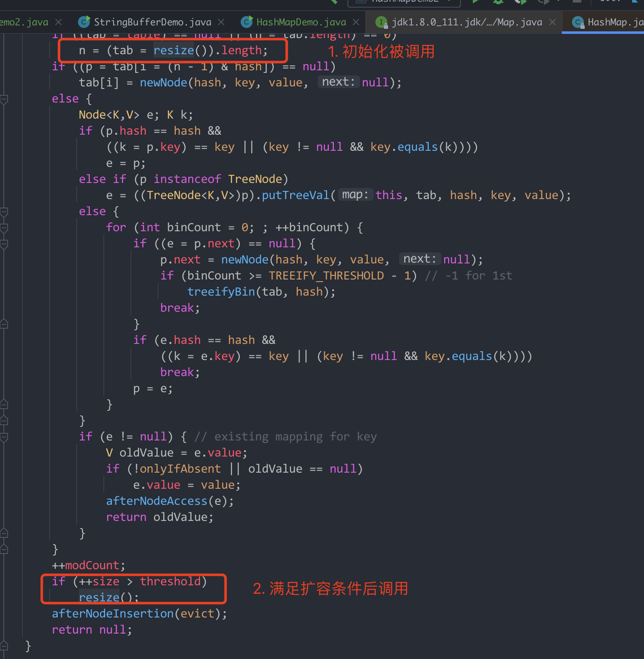Click the locked interface icon on Map.java tab

[x=382, y=22]
